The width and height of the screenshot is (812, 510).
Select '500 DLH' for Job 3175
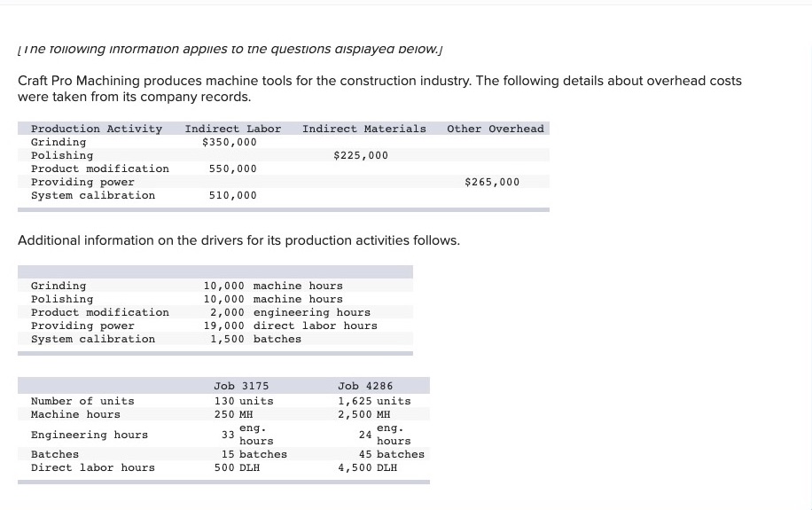tap(238, 467)
